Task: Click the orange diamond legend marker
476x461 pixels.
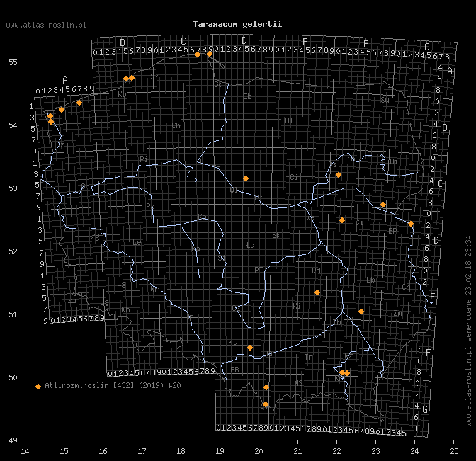Action: (38, 387)
